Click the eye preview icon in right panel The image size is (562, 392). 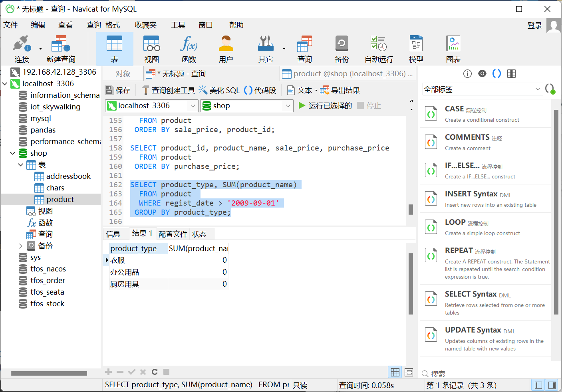pos(482,73)
